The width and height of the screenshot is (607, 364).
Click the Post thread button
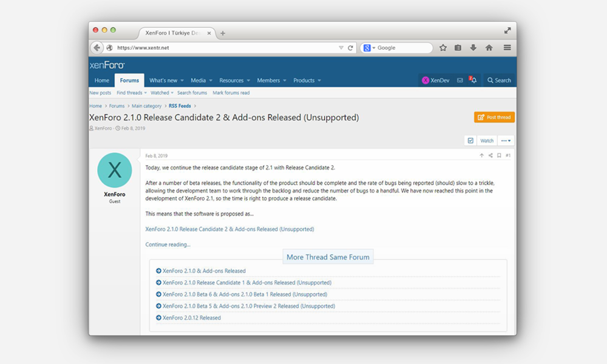[494, 117]
